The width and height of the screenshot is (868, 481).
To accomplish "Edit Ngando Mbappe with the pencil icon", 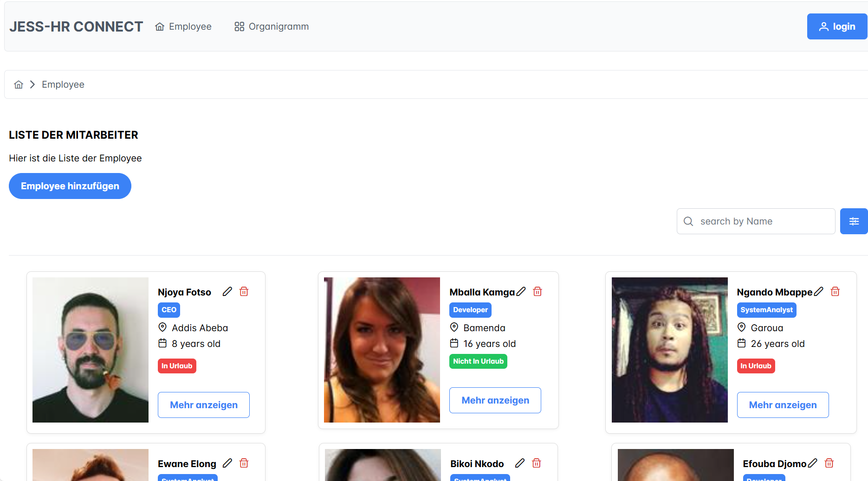I will pyautogui.click(x=819, y=292).
